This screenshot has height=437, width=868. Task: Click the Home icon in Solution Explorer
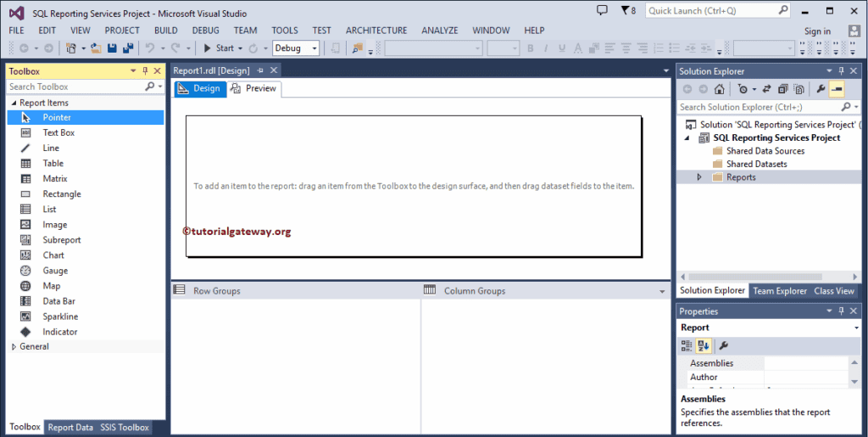(x=719, y=88)
